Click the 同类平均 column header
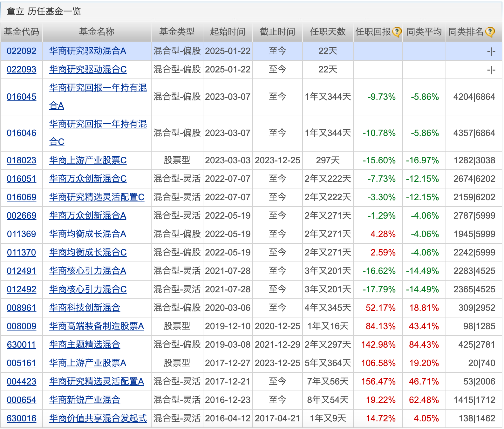 [x=424, y=32]
